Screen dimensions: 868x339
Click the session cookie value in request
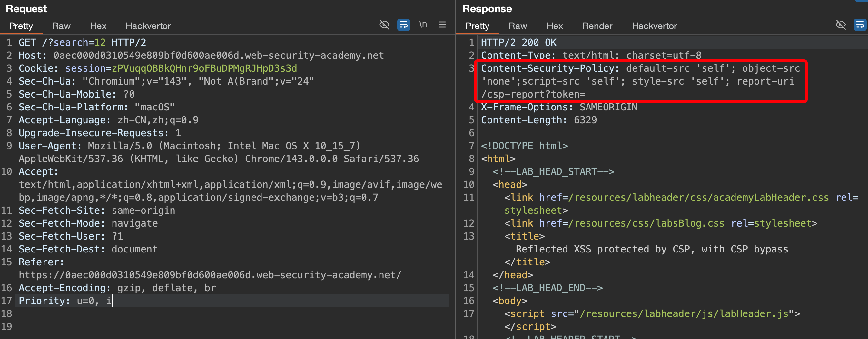point(204,68)
